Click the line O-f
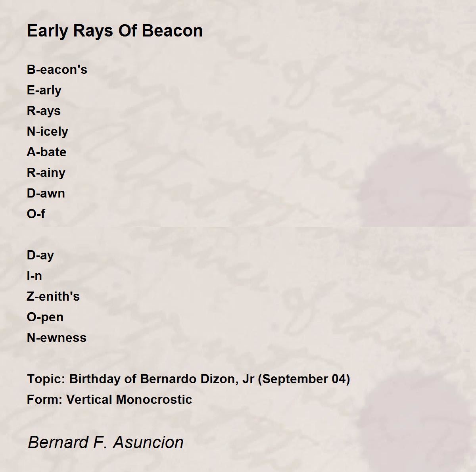 click(x=36, y=214)
